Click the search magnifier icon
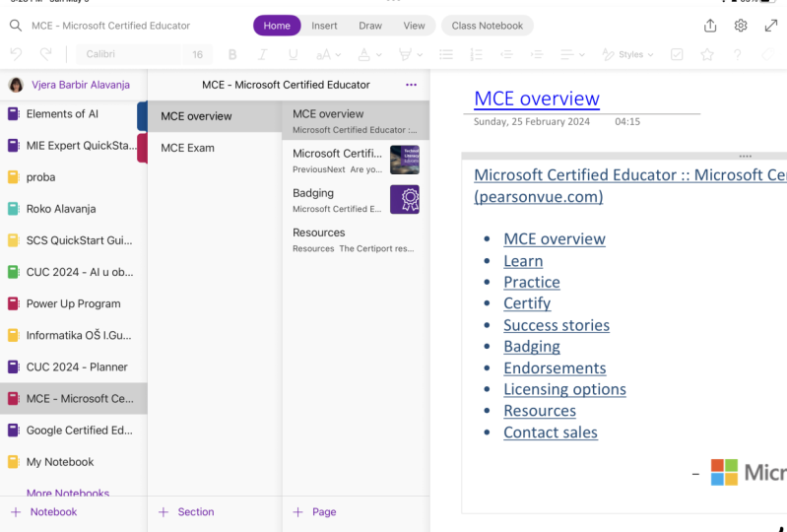This screenshot has height=532, width=787. coord(16,26)
